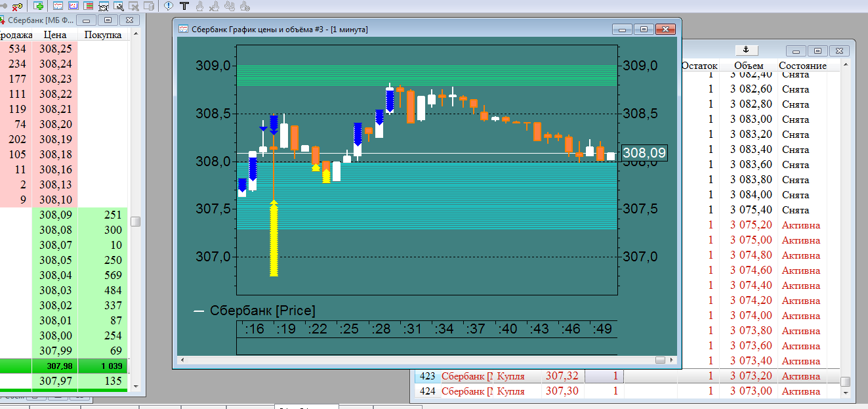The height and width of the screenshot is (409, 868).
Task: Click the Покупка column header in order book
Action: 103,35
